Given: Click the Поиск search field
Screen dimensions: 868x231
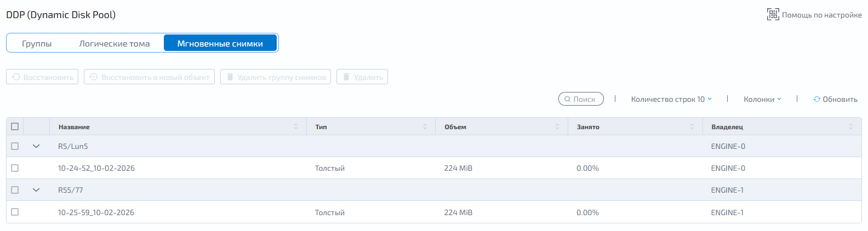Looking at the screenshot, I should (x=581, y=99).
